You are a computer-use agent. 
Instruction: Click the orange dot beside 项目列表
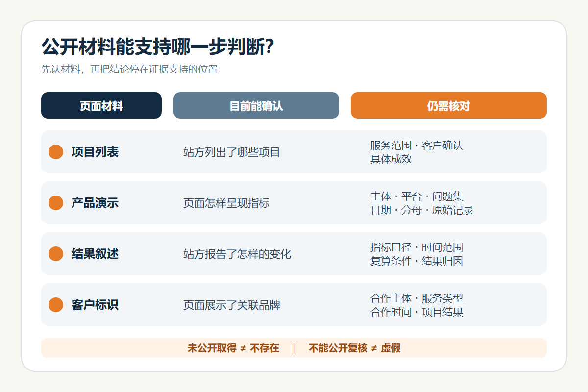(x=56, y=152)
